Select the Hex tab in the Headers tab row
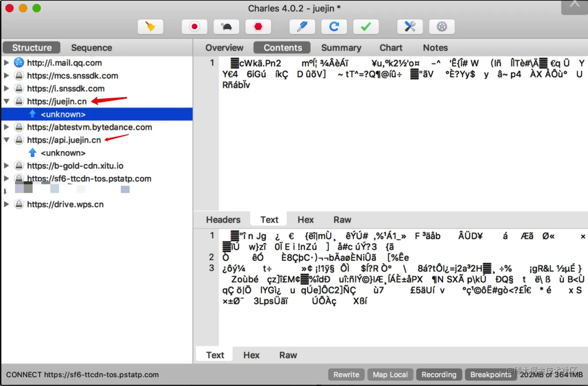The height and width of the screenshot is (386, 588). pyautogui.click(x=305, y=219)
